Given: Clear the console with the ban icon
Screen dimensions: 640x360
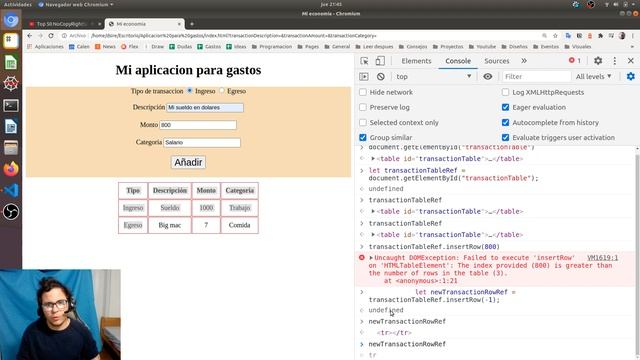Looking at the screenshot, I should [381, 76].
